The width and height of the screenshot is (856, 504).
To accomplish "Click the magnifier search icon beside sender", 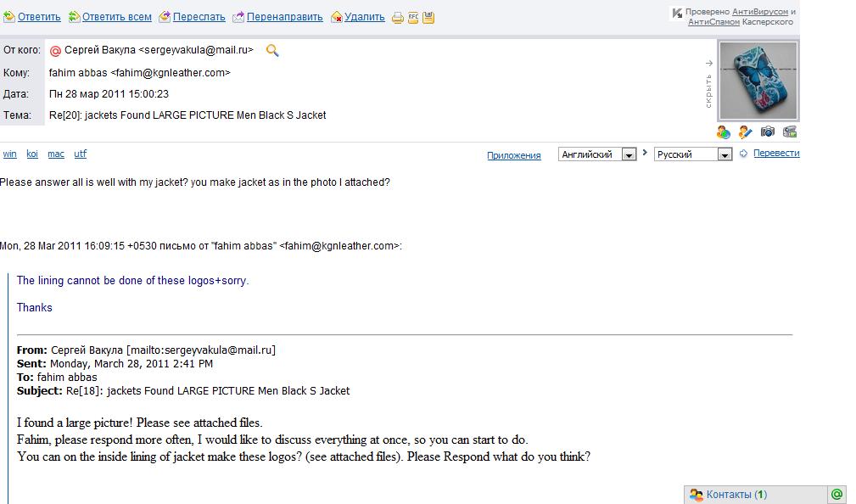I will (272, 50).
